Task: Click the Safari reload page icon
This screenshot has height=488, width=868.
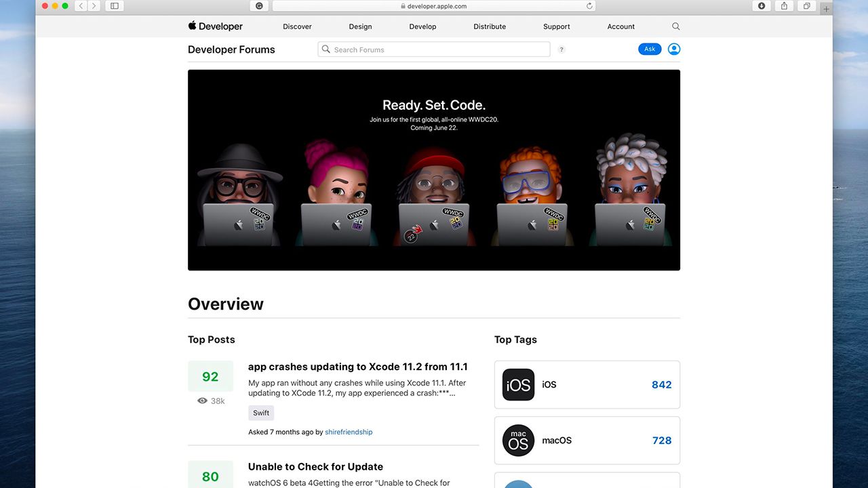Action: coord(589,6)
